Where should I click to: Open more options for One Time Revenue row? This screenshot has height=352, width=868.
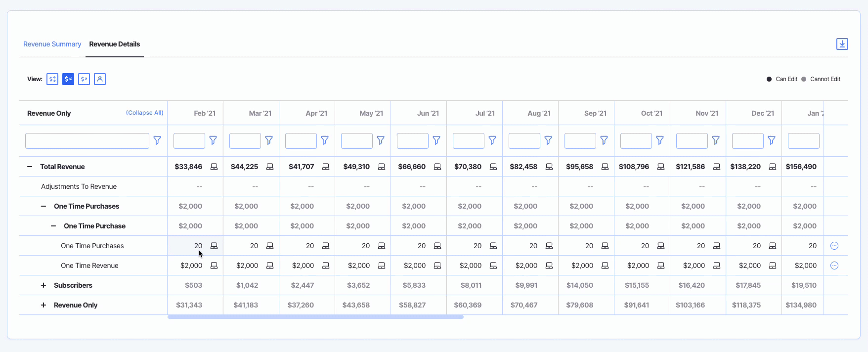click(x=834, y=265)
